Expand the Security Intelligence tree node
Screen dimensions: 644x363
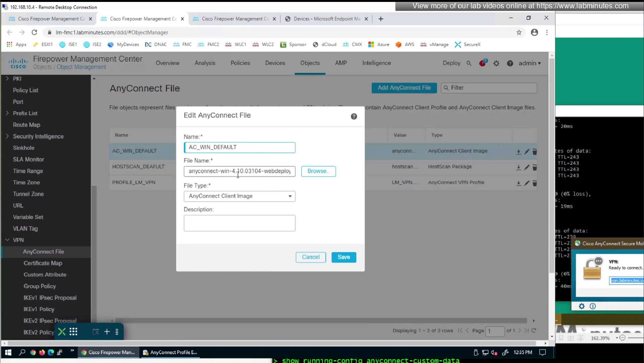pos(7,136)
